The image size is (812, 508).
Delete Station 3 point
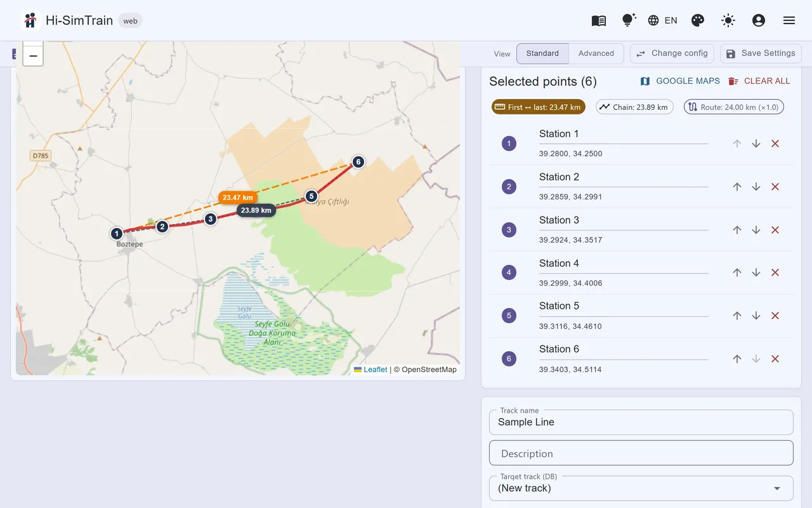[775, 230]
